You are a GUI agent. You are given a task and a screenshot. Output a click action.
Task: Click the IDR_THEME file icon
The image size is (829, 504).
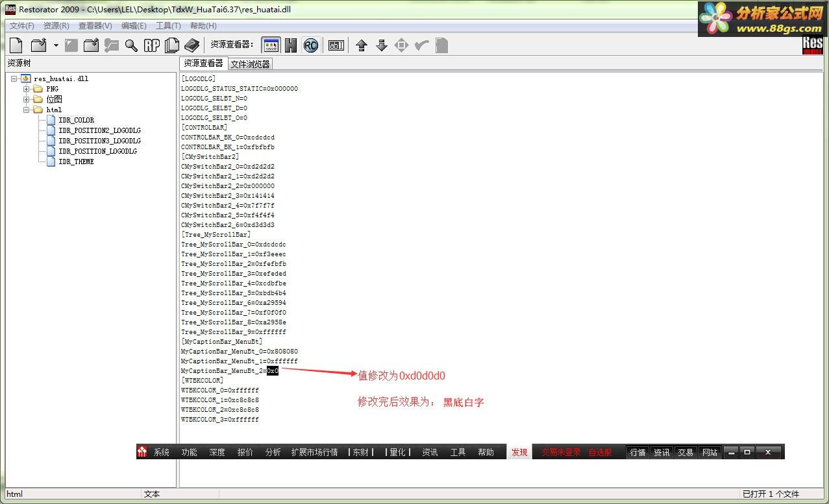[x=51, y=162]
